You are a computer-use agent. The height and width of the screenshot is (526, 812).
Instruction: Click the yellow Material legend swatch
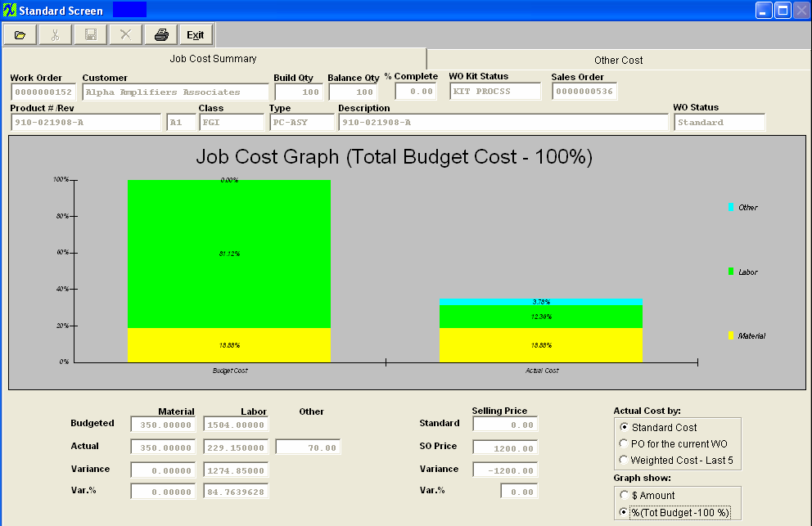(x=731, y=335)
